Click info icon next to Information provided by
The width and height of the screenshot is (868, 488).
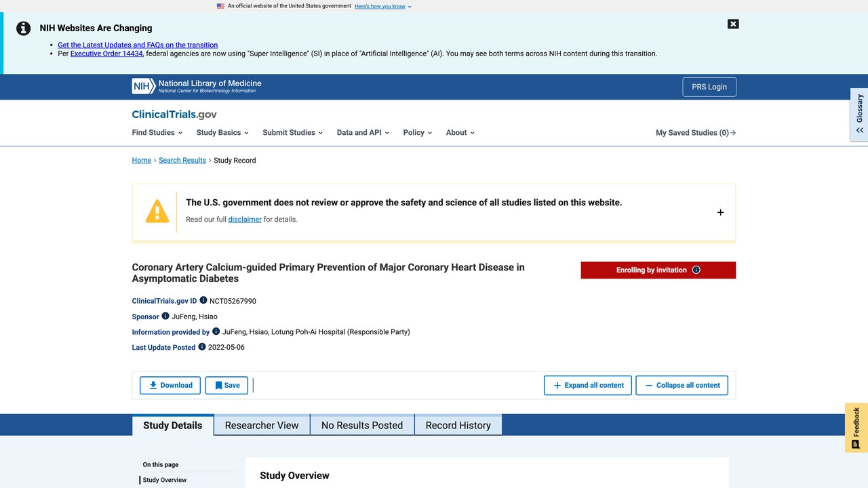coord(216,331)
